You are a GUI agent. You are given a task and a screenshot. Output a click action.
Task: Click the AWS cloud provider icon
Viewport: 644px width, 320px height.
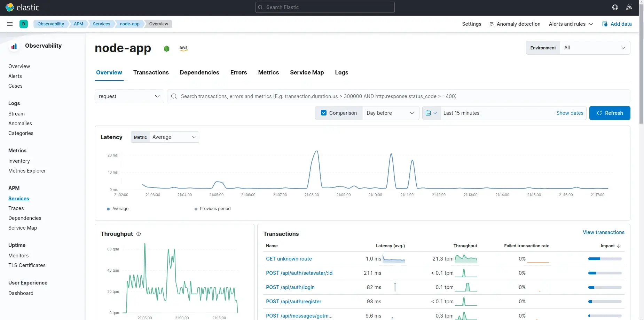point(183,48)
